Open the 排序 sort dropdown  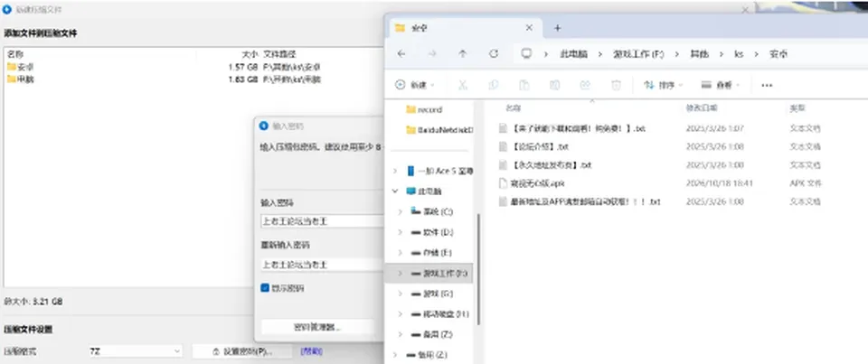point(663,85)
